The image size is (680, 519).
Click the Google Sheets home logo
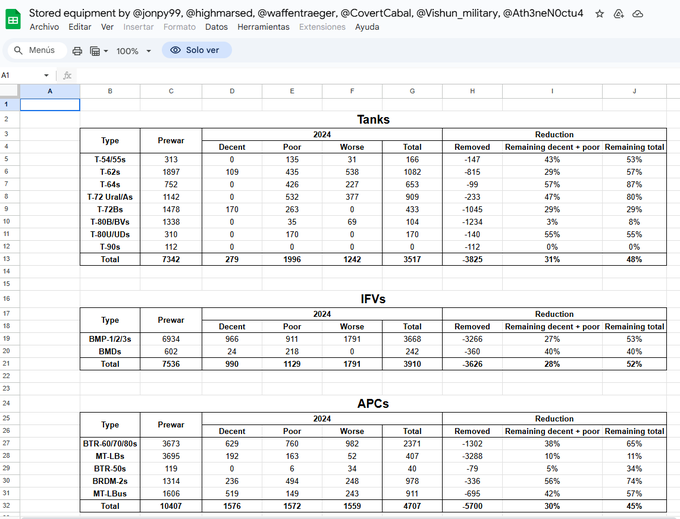point(13,20)
